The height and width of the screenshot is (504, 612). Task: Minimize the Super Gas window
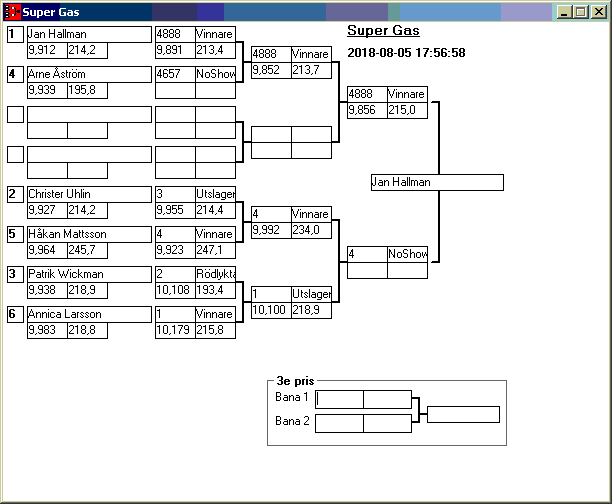tap(564, 12)
